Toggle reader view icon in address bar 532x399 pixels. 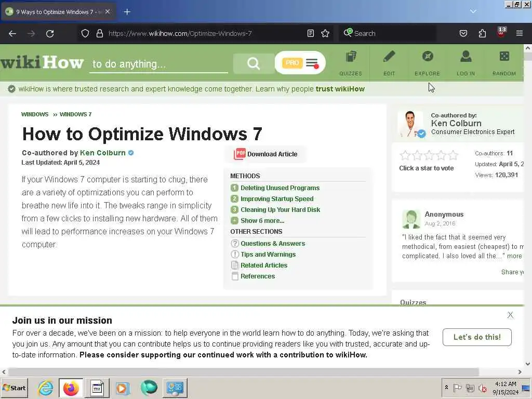tap(311, 33)
